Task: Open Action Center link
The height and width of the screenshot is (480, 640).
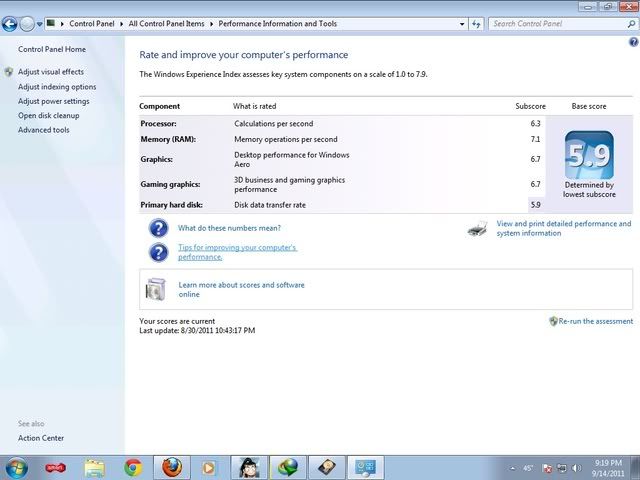Action: [41, 438]
